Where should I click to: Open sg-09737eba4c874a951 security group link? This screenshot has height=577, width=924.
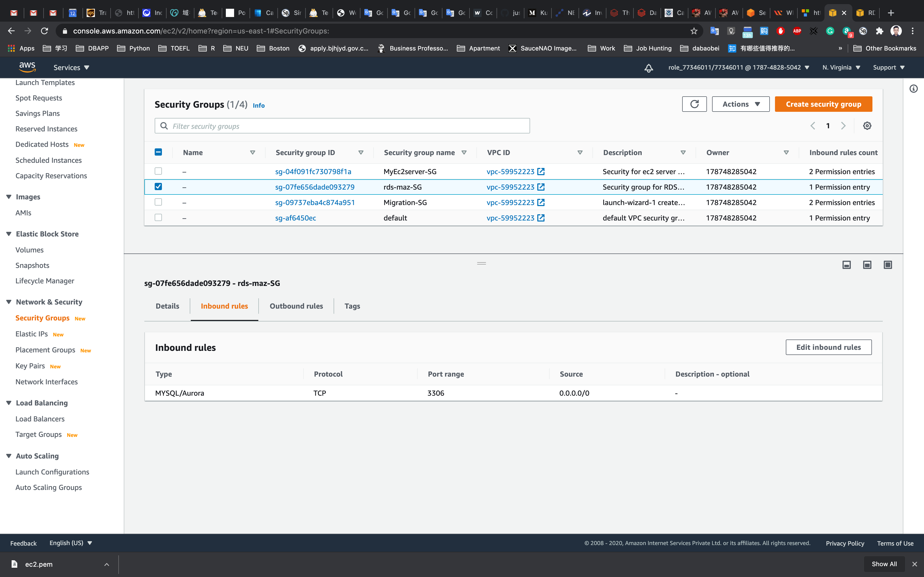(x=315, y=203)
